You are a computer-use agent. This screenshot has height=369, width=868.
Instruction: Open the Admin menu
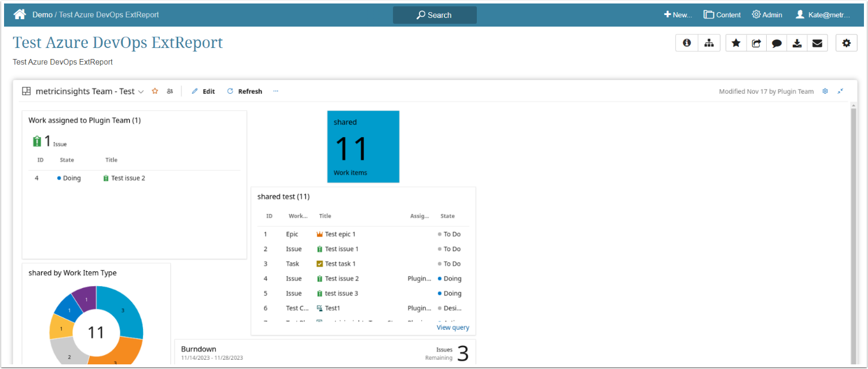(767, 15)
